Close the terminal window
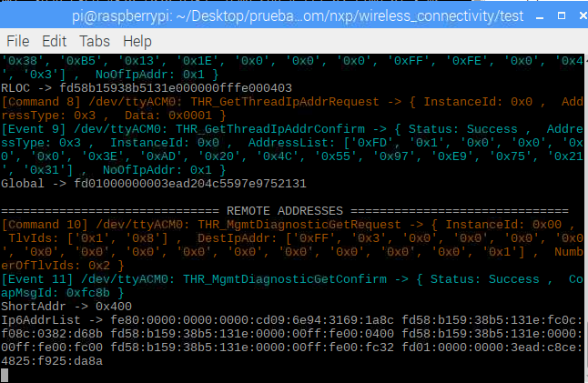The width and height of the screenshot is (588, 383). [583, 15]
